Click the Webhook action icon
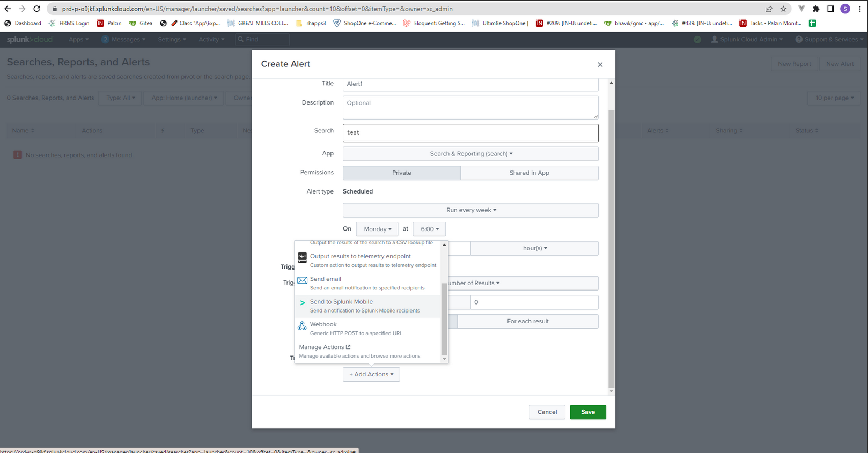868x453 pixels. click(303, 325)
